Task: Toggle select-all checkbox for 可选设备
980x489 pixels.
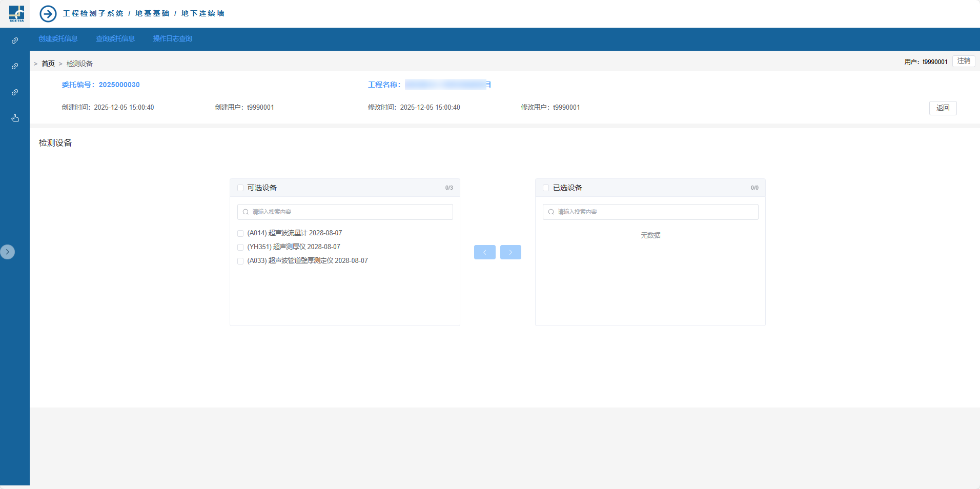Action: (240, 188)
